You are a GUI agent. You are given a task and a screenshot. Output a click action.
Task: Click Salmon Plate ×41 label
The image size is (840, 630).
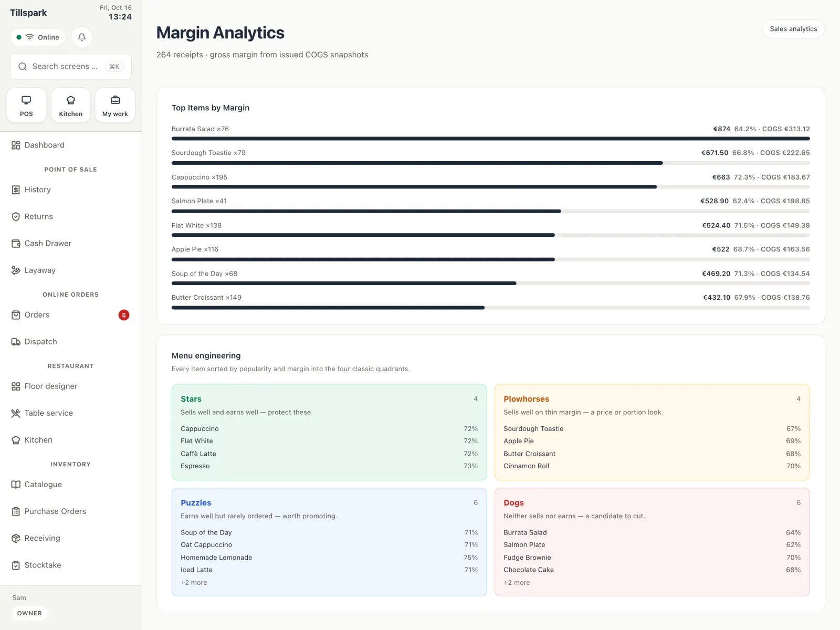[199, 201]
